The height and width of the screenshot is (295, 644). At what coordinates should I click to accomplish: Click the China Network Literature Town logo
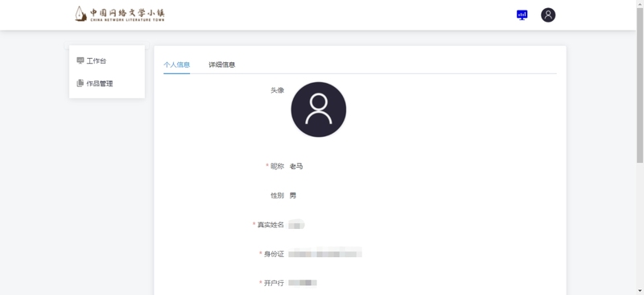coord(119,14)
